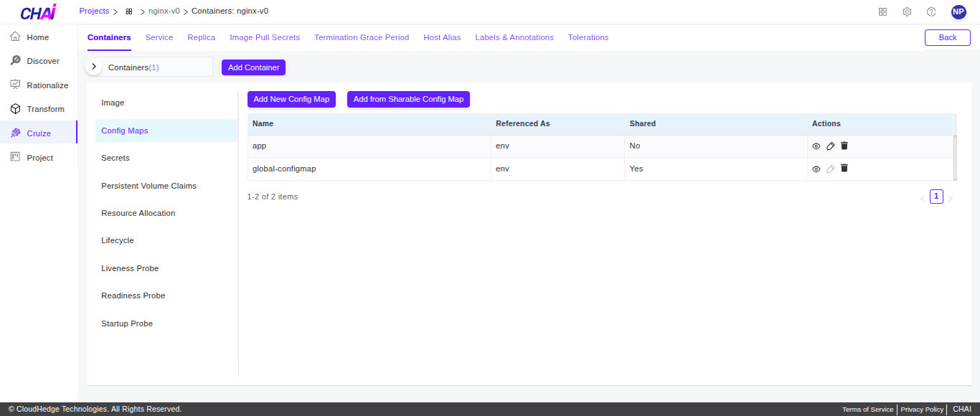Image resolution: width=980 pixels, height=416 pixels.
Task: Open the Discover section in sidebar
Action: pos(44,60)
